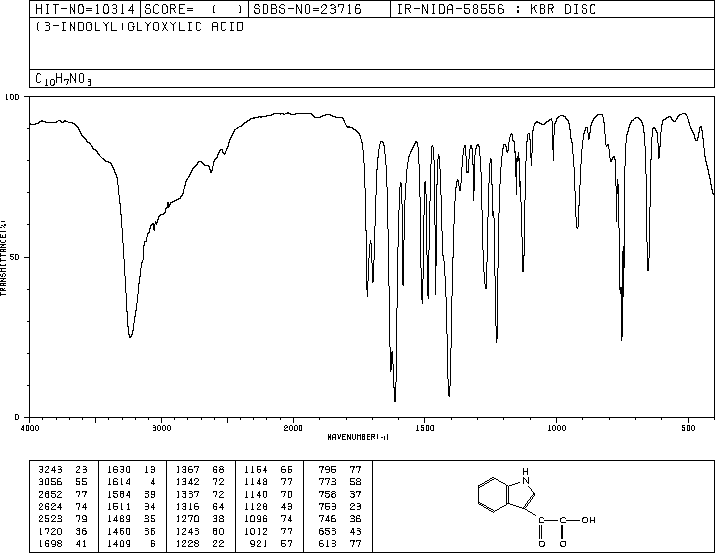Click the 4000 tick label on the wavenumber axis
This screenshot has height=553, width=715.
(x=30, y=428)
